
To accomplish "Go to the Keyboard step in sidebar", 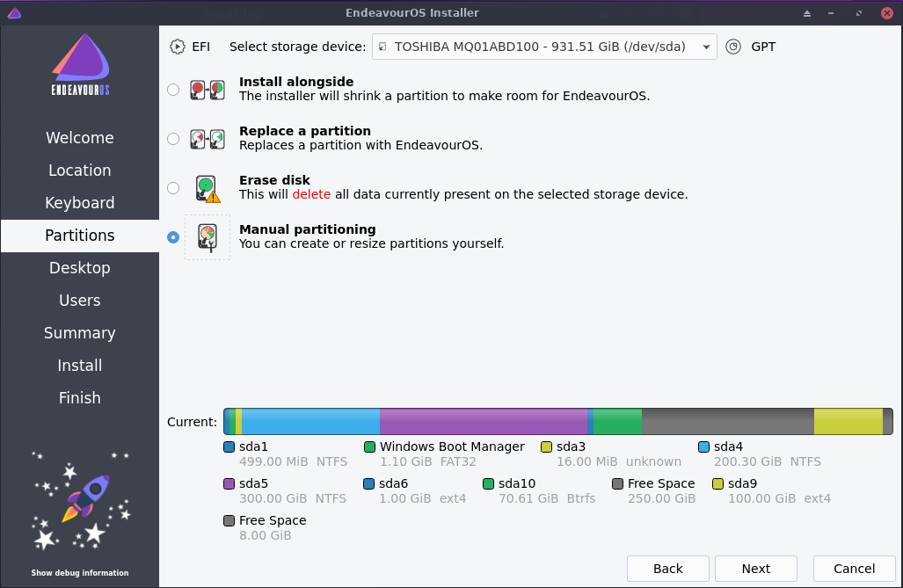I will pos(80,203).
